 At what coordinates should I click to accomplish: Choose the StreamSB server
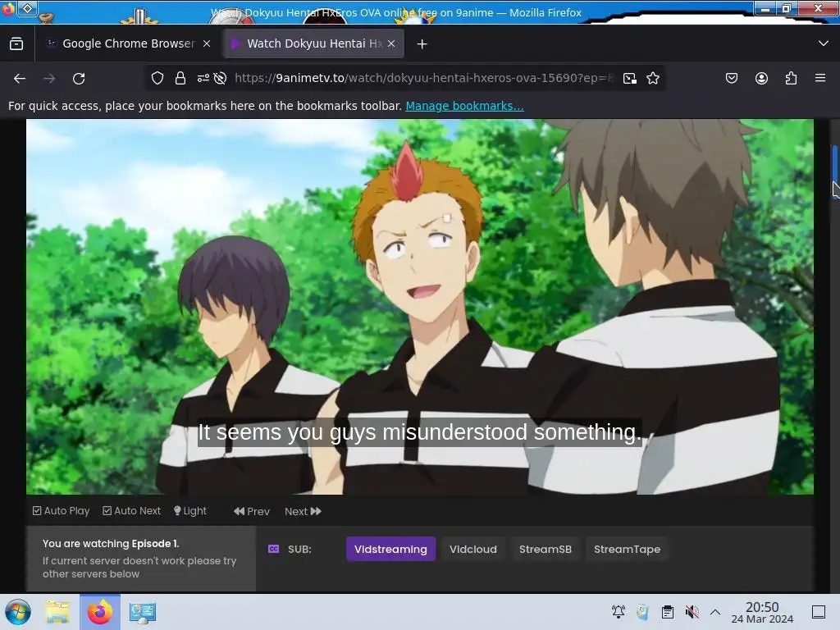(x=546, y=549)
